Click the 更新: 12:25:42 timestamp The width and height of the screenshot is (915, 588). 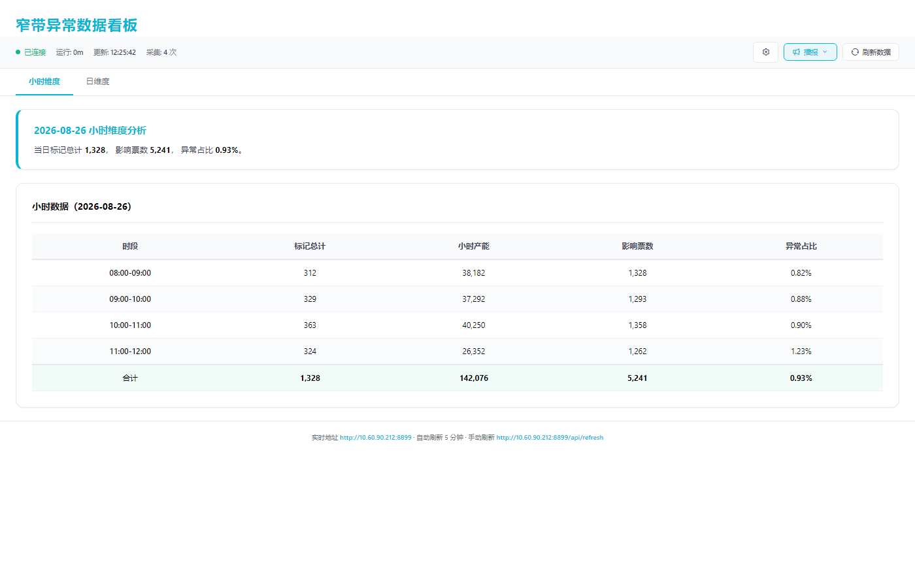[x=114, y=52]
